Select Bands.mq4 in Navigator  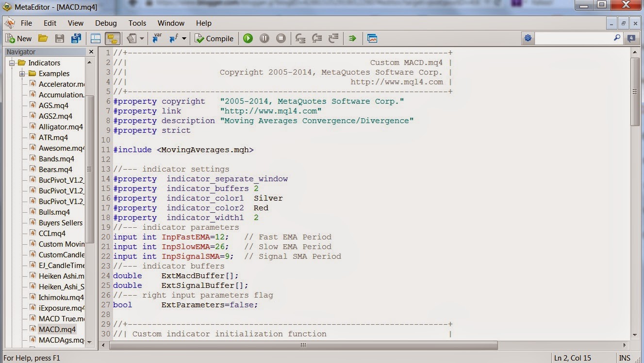tap(56, 158)
